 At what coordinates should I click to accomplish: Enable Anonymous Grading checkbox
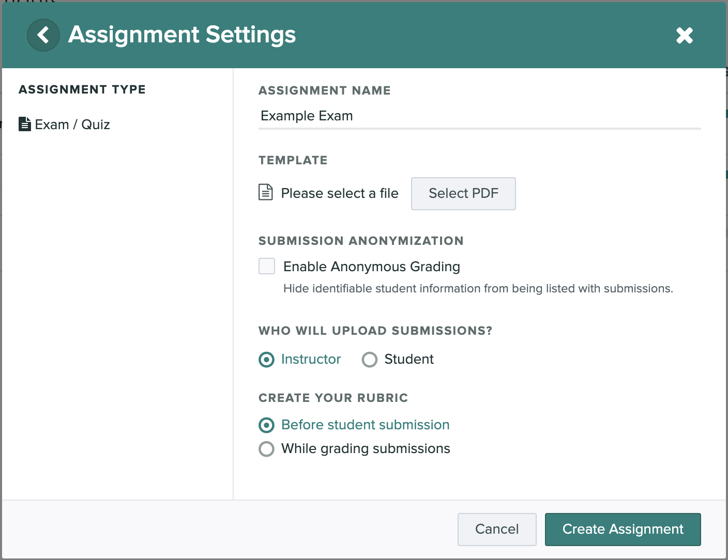click(267, 266)
